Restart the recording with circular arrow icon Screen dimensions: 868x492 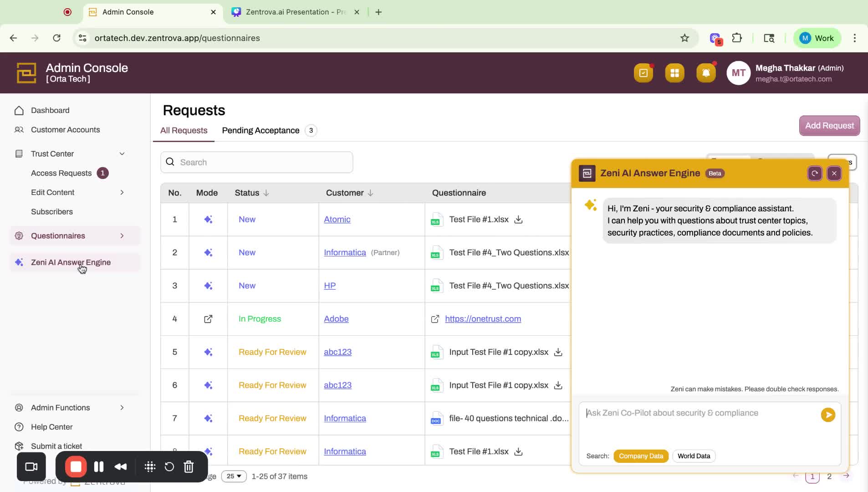[169, 467]
